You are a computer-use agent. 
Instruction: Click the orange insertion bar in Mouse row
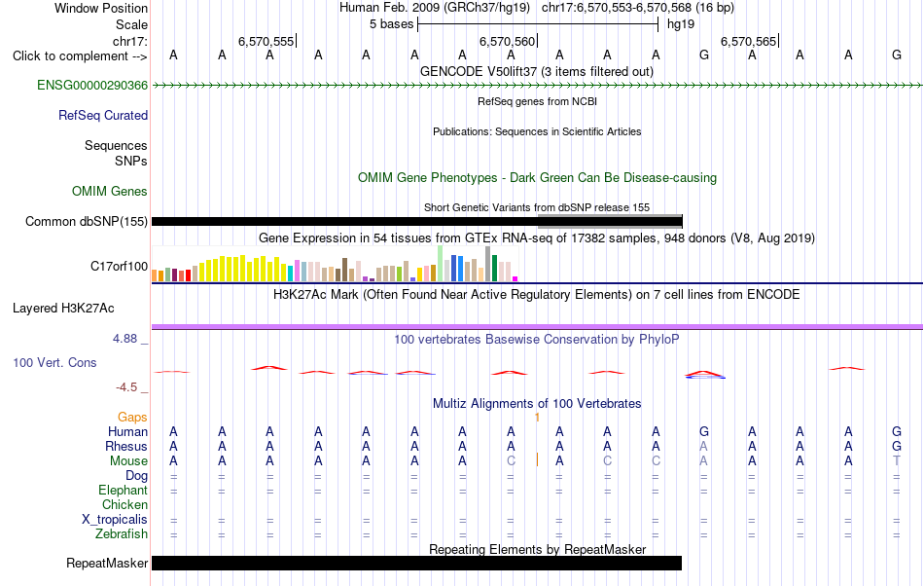click(538, 459)
